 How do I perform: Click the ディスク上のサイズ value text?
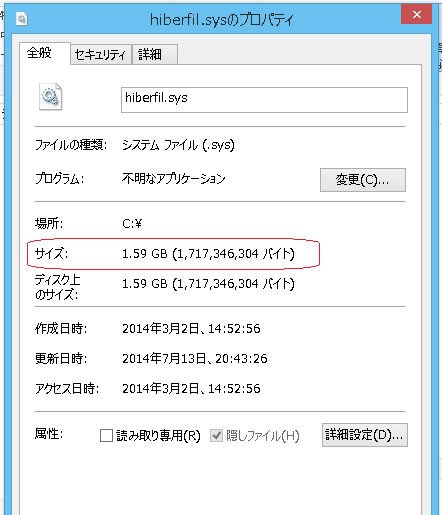point(208,284)
